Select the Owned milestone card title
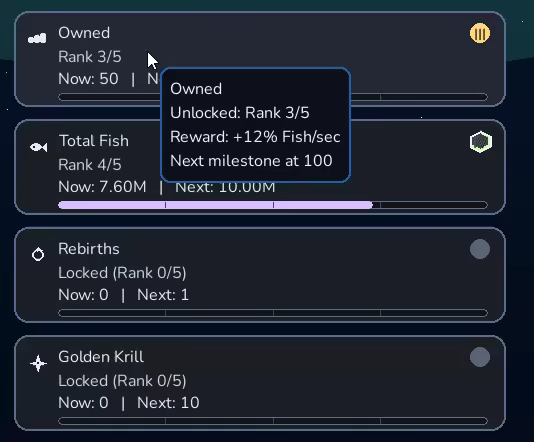 point(84,33)
